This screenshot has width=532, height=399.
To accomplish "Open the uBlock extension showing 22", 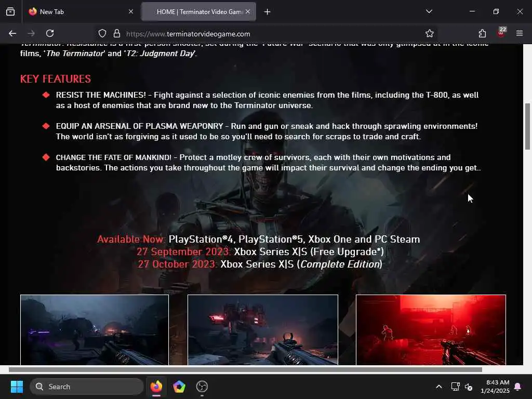I will (501, 32).
